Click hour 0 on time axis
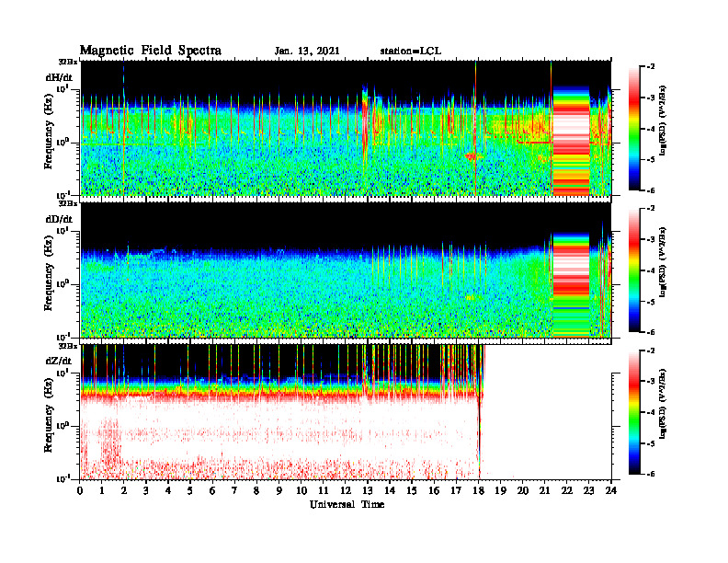728x563 pixels. coord(80,491)
